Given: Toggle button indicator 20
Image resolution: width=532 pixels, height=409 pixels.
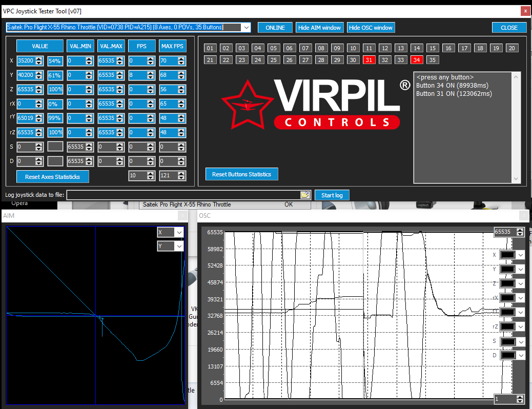Looking at the screenshot, I should (x=511, y=48).
